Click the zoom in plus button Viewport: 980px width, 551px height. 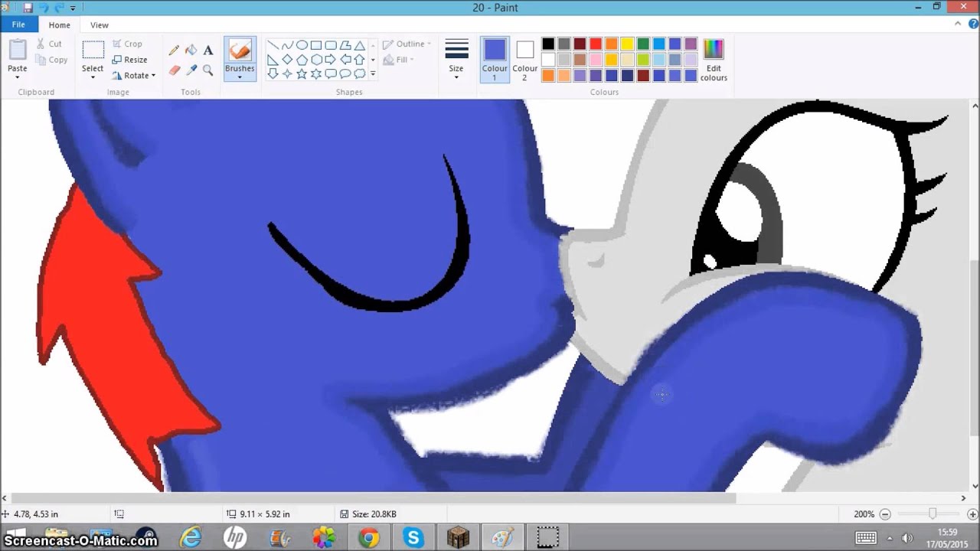pyautogui.click(x=971, y=514)
